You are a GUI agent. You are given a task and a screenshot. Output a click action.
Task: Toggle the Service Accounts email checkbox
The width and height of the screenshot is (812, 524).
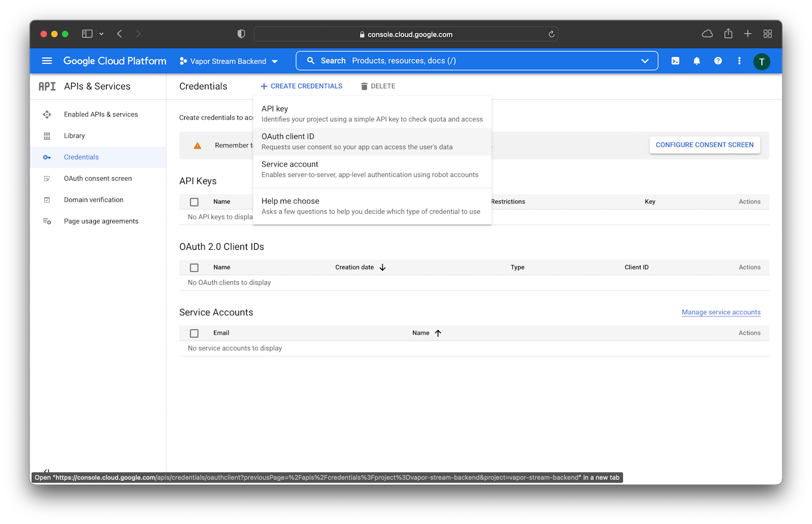click(x=194, y=333)
